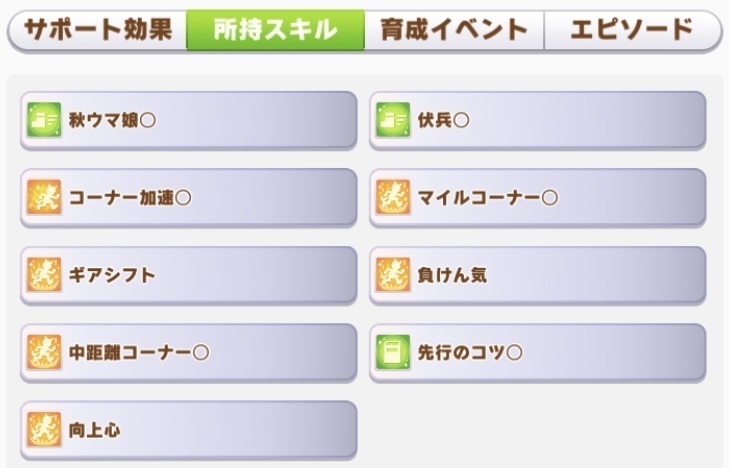This screenshot has width=730, height=468.
Task: Go to the エピソード tab
Action: (632, 30)
